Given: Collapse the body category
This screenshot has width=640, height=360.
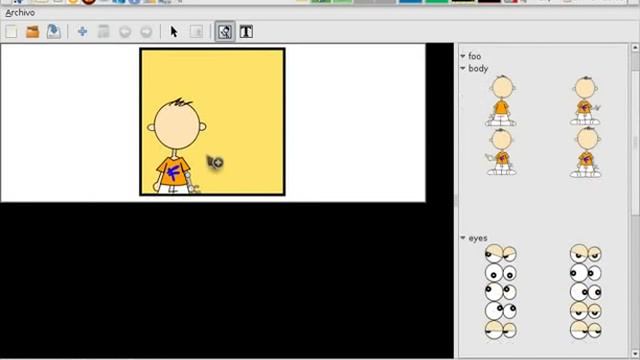Looking at the screenshot, I should pos(463,68).
